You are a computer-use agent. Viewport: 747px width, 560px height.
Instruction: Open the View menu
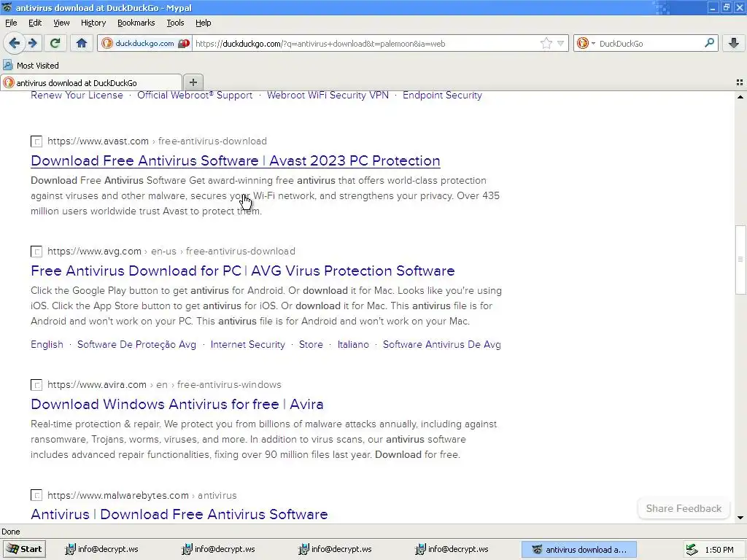pyautogui.click(x=61, y=23)
